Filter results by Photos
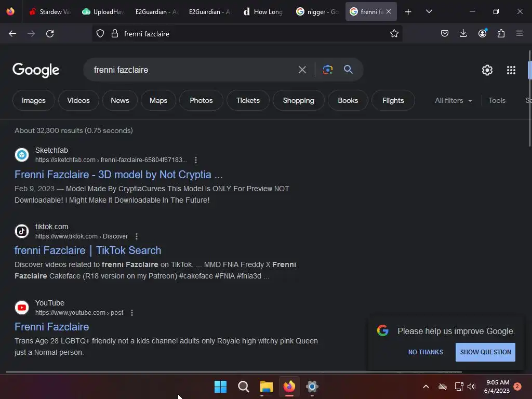The width and height of the screenshot is (532, 399). [201, 100]
